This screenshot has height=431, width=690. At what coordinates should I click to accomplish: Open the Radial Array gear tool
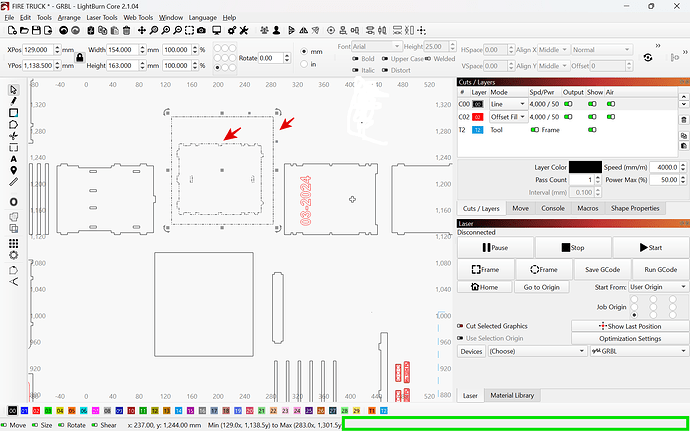click(13, 255)
